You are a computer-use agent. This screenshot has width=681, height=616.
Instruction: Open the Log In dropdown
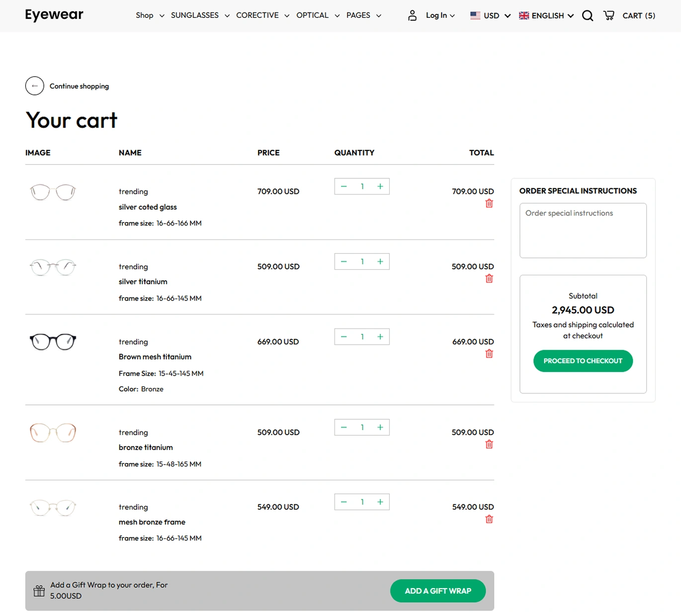click(x=440, y=15)
